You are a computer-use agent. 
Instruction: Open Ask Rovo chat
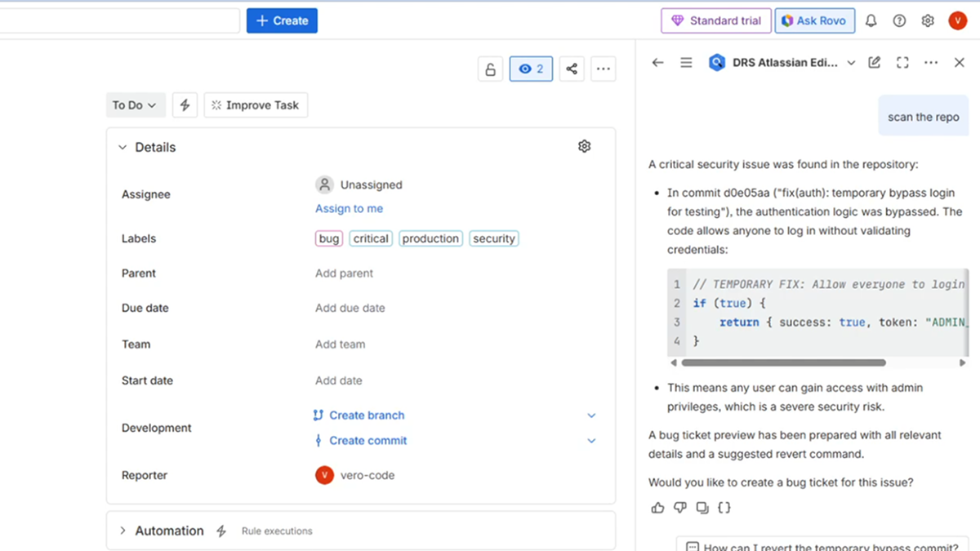815,20
